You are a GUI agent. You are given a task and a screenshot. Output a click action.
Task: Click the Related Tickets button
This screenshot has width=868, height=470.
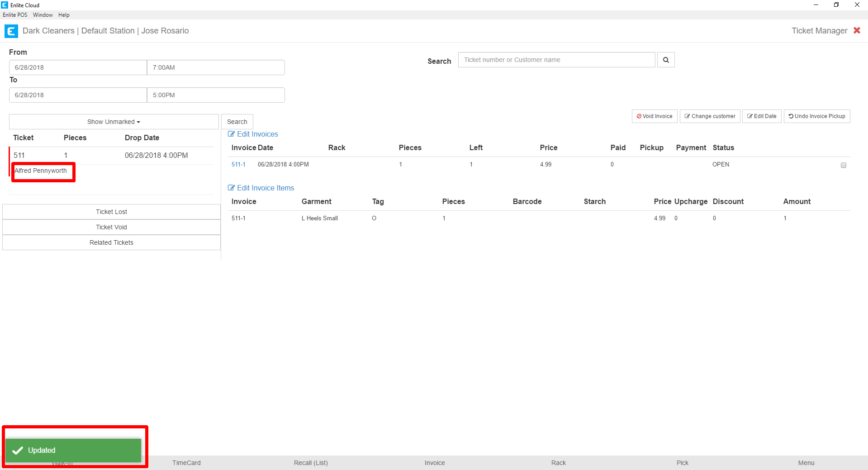(111, 242)
